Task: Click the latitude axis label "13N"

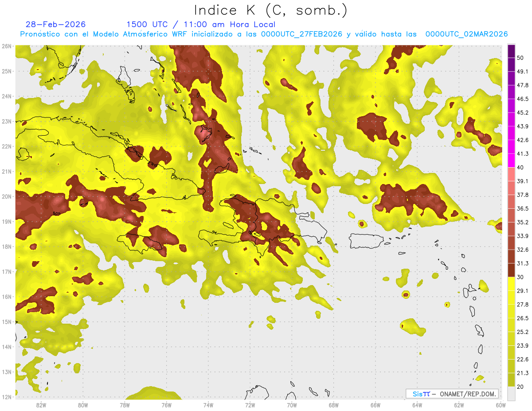Action: [x=7, y=372]
